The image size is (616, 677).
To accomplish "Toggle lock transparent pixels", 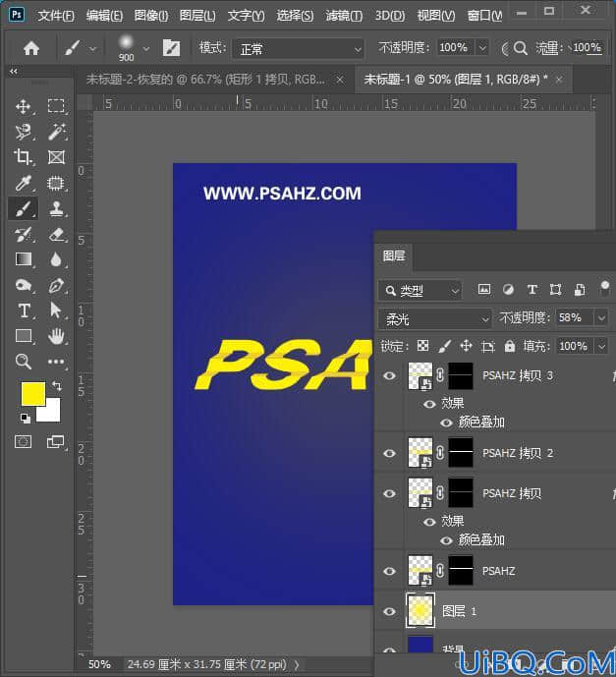I will point(423,346).
